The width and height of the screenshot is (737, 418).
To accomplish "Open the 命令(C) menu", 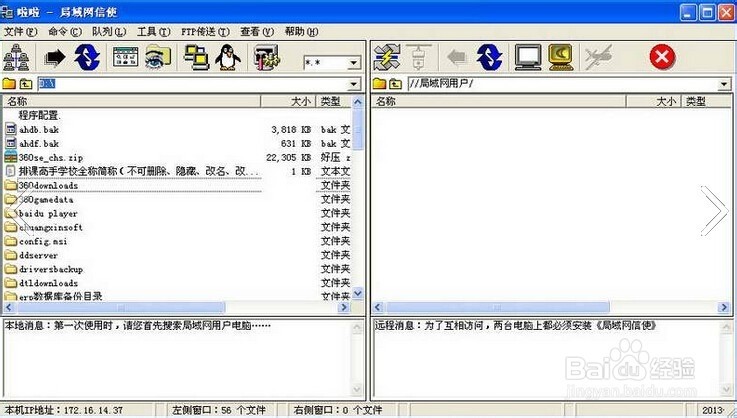I will 65,32.
